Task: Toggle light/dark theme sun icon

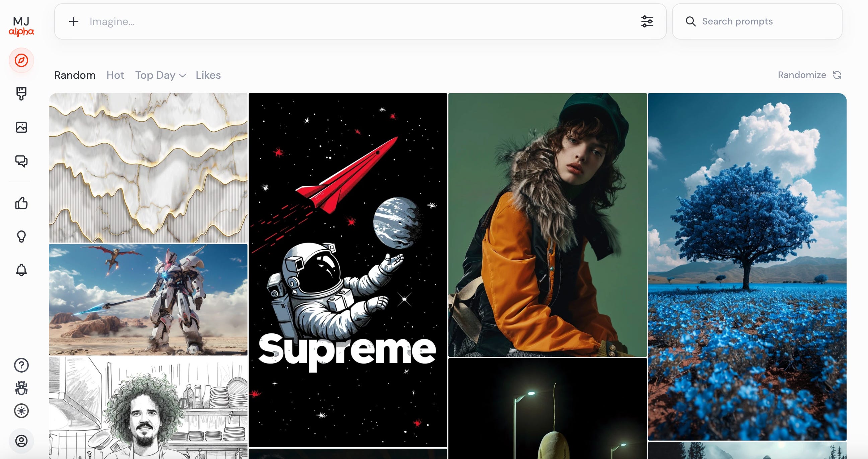Action: tap(21, 411)
